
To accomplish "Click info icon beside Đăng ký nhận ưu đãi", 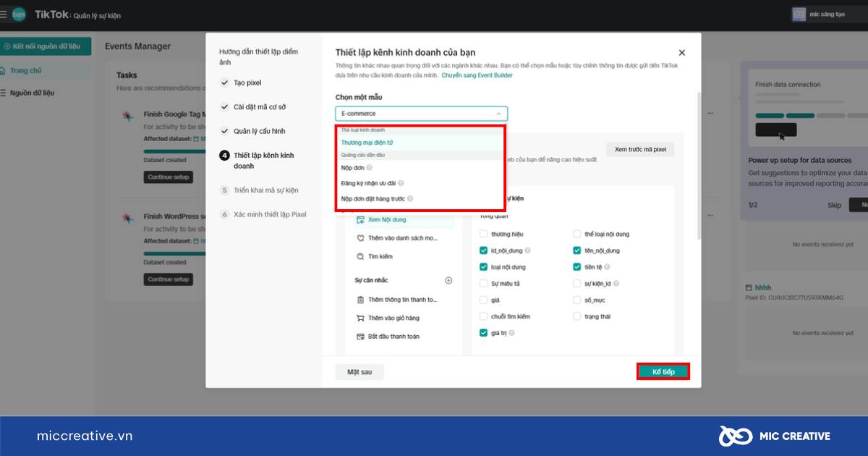I will click(401, 183).
